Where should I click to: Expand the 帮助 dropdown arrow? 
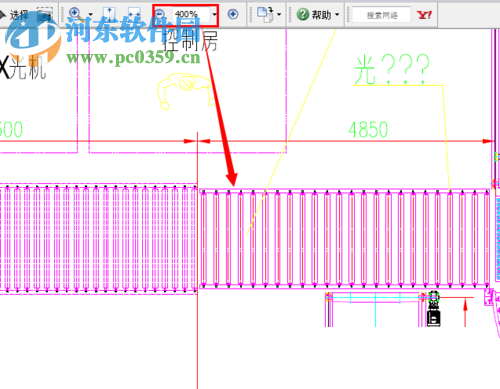pos(337,15)
